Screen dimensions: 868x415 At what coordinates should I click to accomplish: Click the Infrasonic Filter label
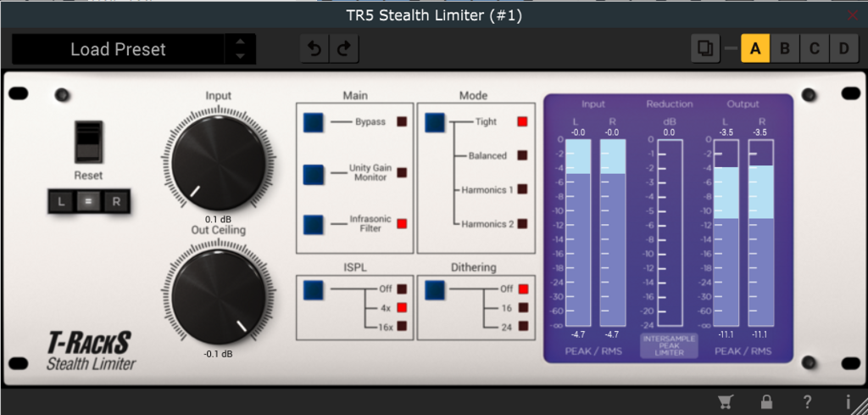(370, 224)
